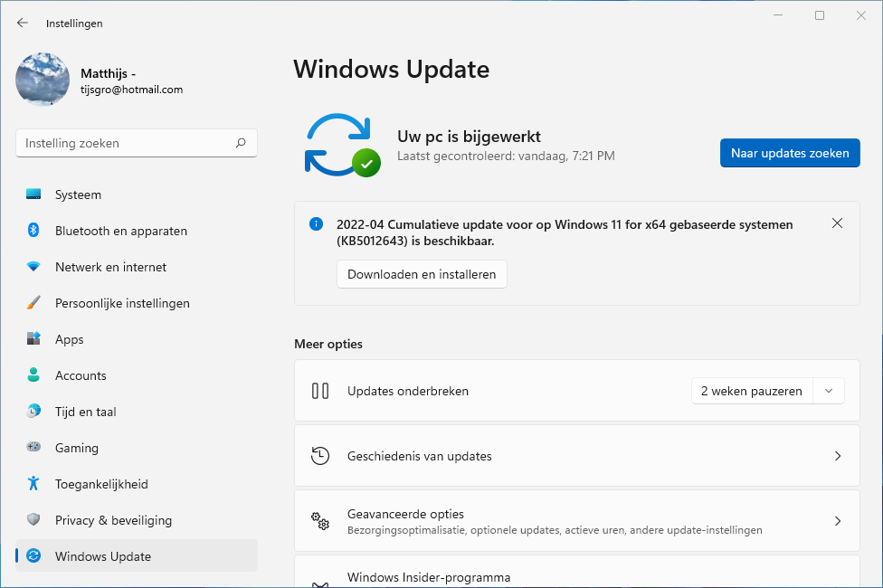Select Tijd en taal in sidebar
Screen dimensions: 883x588
(85, 412)
